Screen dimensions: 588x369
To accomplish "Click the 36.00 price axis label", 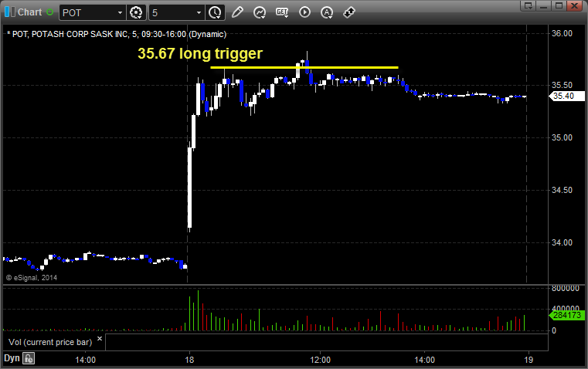I will click(x=562, y=33).
